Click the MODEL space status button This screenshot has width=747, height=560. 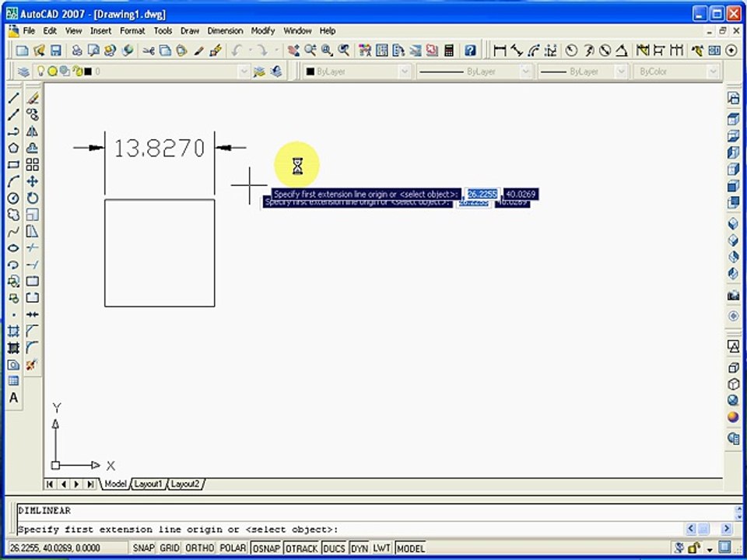pyautogui.click(x=411, y=548)
